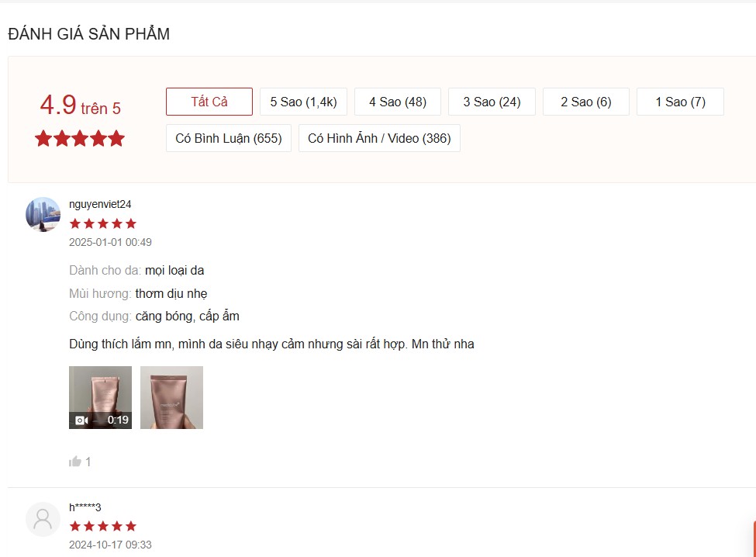This screenshot has width=756, height=557.
Task: Click the star rating under h*****3
Action: (x=102, y=526)
